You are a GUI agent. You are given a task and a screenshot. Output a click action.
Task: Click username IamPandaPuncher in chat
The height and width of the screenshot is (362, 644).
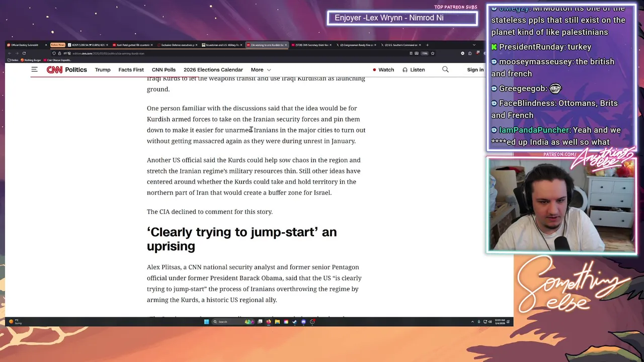(534, 130)
